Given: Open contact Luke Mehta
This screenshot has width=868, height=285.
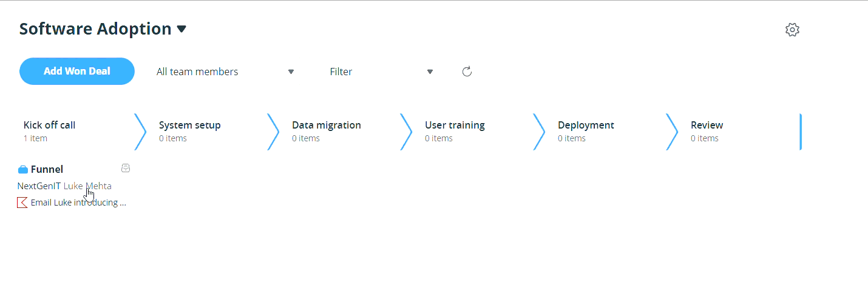Looking at the screenshot, I should click(x=87, y=186).
